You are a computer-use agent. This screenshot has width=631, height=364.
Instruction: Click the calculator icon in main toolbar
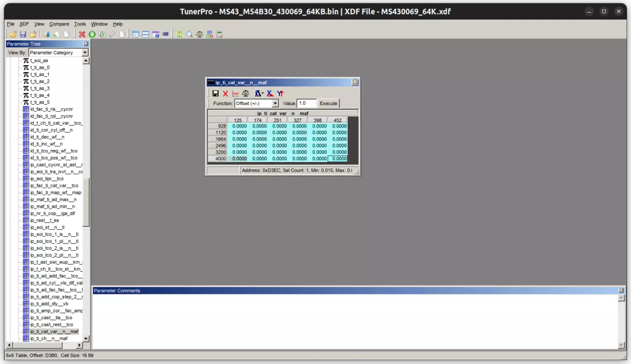tap(219, 34)
